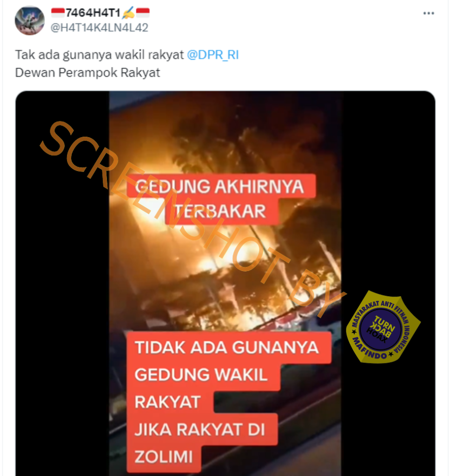Click the Indonesian flag emoji before the display name

pos(58,13)
